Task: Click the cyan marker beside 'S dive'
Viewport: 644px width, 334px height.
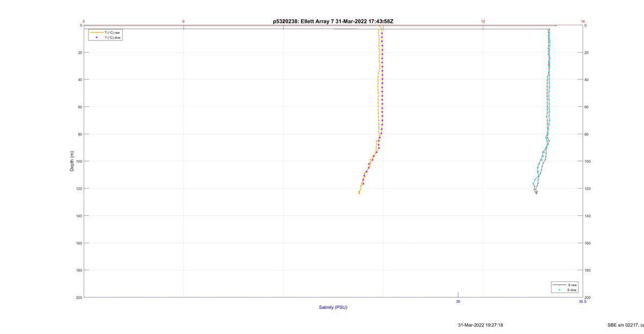Action: point(559,290)
